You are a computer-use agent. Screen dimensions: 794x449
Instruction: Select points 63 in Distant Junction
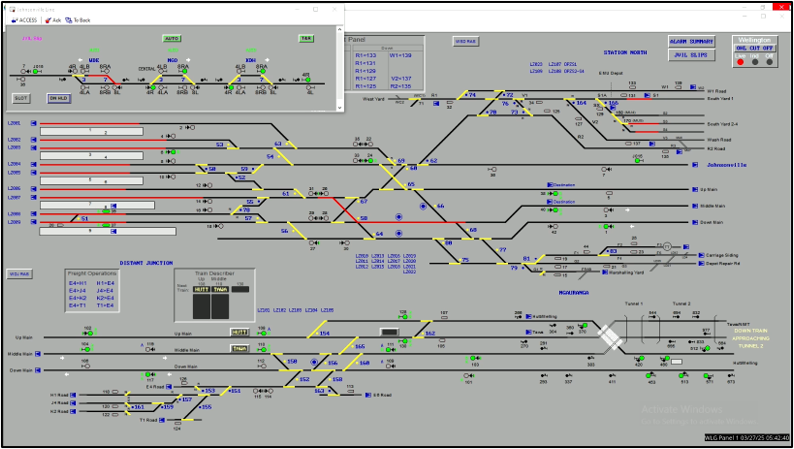pos(278,144)
